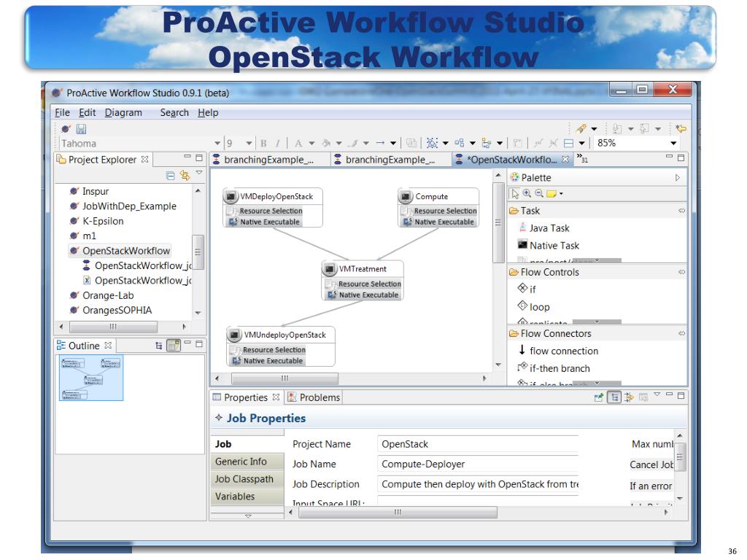Viewport: 747px width, 560px height.
Task: Open the Diagram menu
Action: click(x=123, y=113)
